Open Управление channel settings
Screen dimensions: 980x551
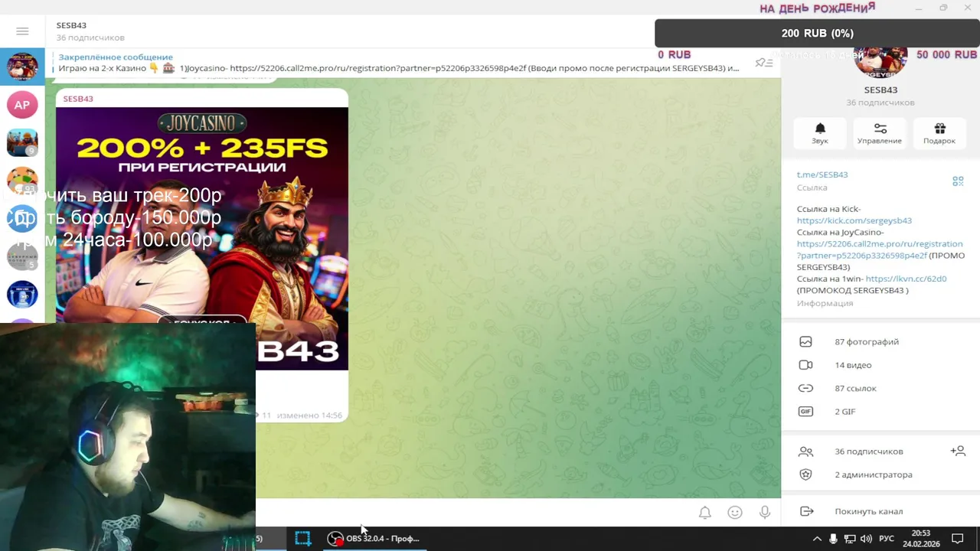(880, 133)
